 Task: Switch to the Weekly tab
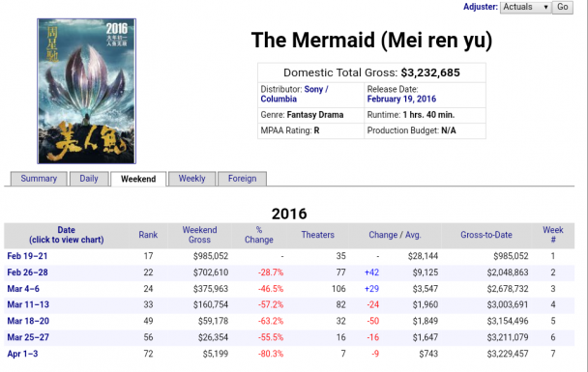(192, 179)
